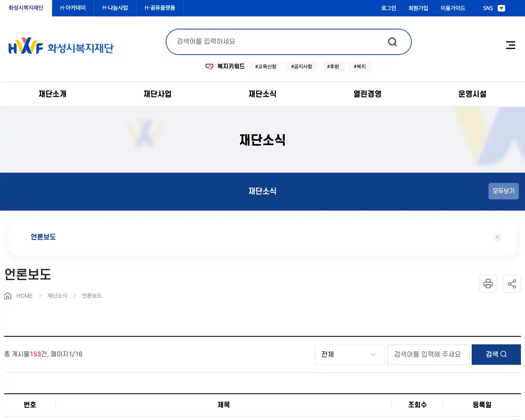Click the 모두보기 button
Viewport: 525px width, 420px height.
coord(503,191)
